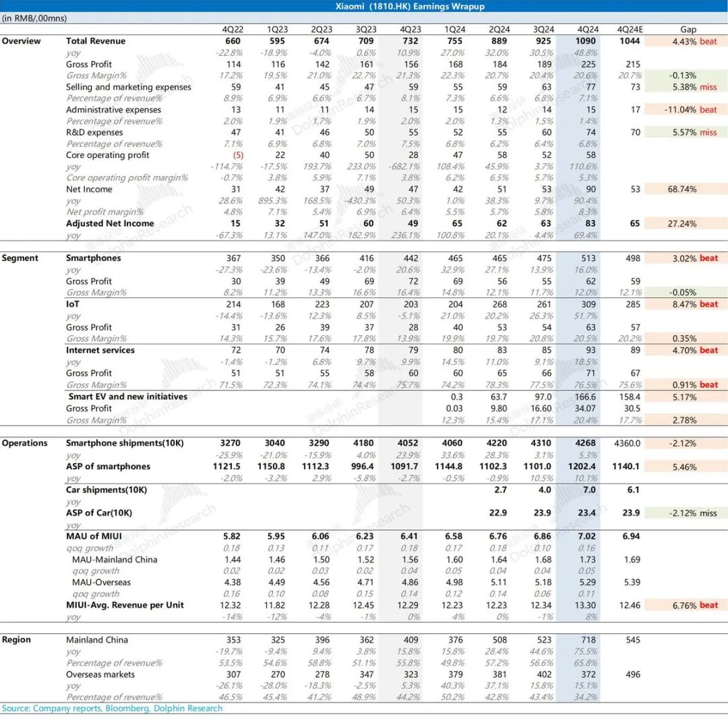Viewport: 728px width, 725px height.
Task: Click the Segment section label
Action: (x=20, y=258)
